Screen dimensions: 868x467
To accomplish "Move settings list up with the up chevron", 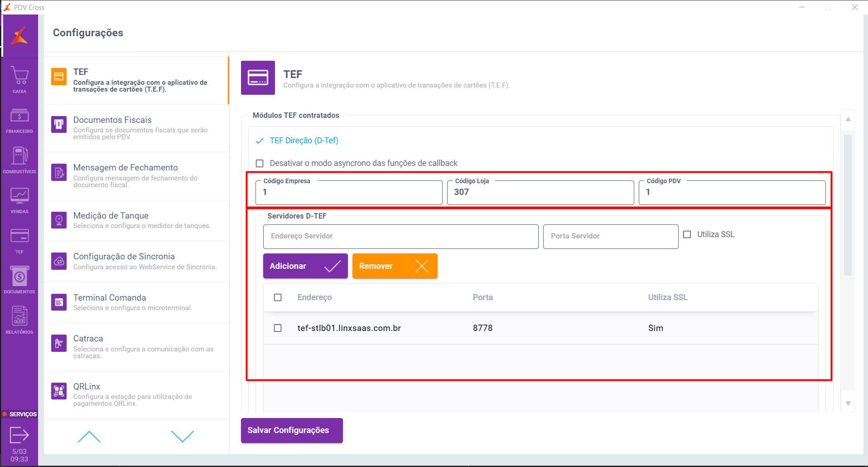I will point(89,436).
